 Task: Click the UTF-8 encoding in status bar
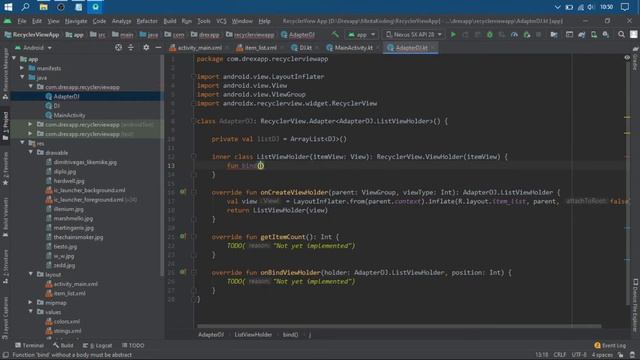tap(579, 355)
